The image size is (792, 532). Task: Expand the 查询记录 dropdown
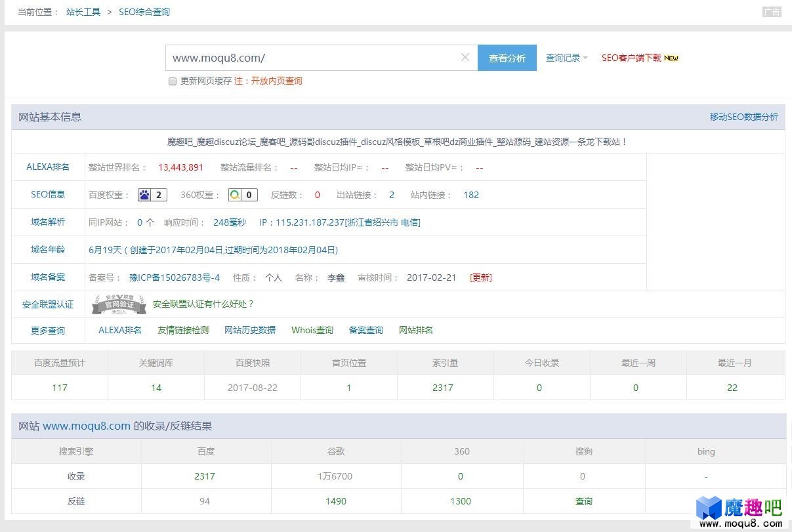[x=567, y=58]
